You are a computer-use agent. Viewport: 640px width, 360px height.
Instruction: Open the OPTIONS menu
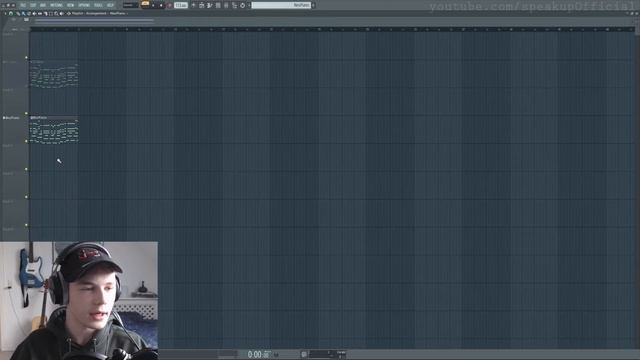[x=84, y=5]
